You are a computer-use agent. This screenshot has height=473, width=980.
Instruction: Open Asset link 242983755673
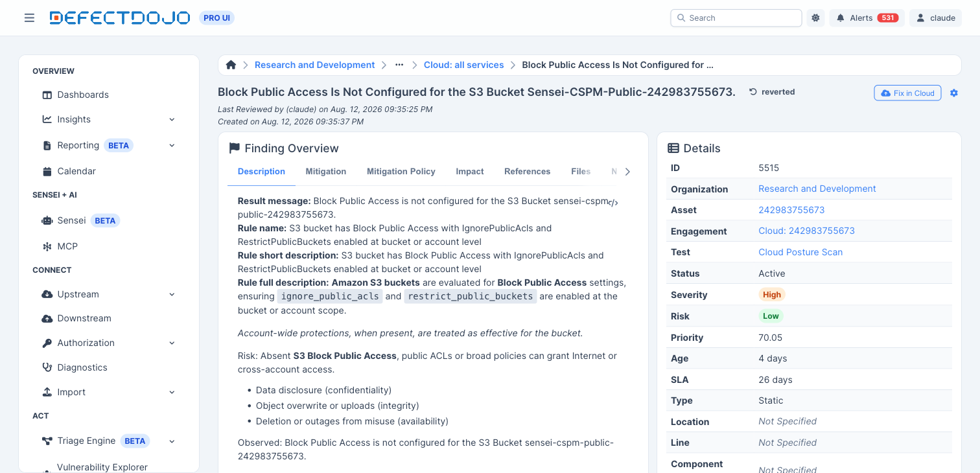point(791,210)
